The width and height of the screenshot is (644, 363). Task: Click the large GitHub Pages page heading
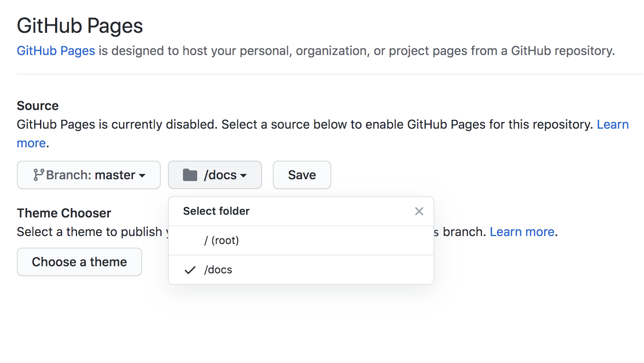coord(80,26)
